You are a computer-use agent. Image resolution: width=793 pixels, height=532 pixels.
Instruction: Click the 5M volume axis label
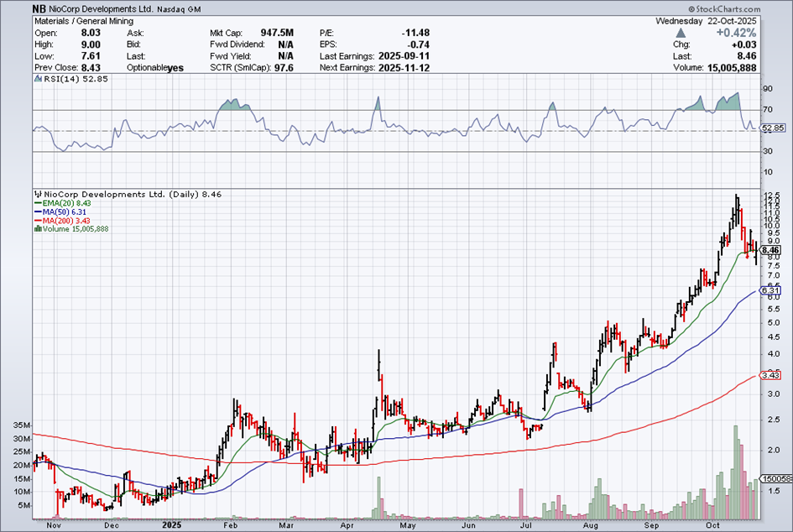pos(23,505)
